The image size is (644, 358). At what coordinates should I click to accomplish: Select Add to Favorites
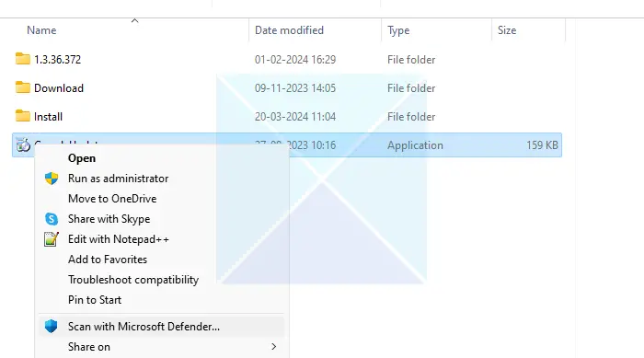[x=108, y=260]
